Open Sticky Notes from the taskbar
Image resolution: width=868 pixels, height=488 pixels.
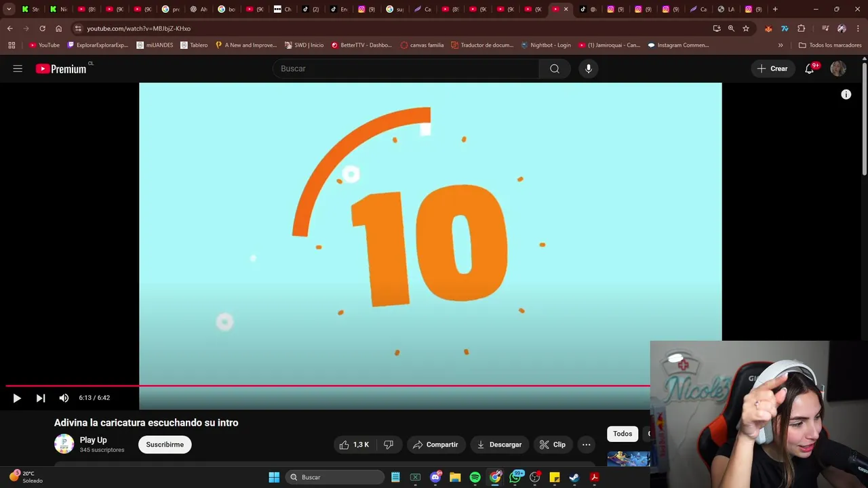pos(555,477)
